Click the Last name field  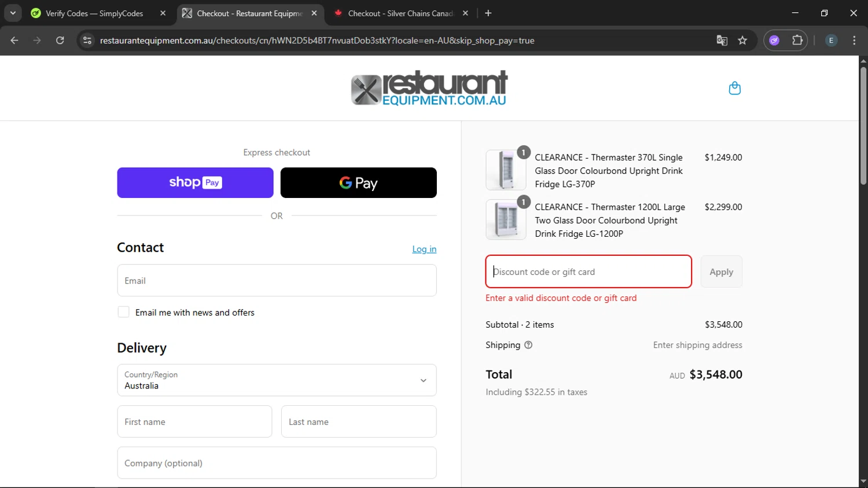point(359,421)
